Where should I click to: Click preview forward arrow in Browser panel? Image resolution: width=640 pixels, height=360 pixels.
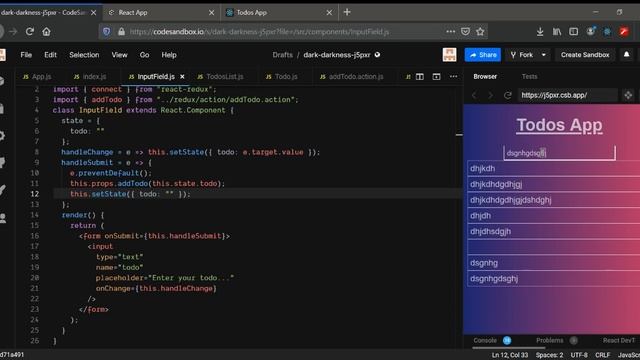(x=491, y=95)
